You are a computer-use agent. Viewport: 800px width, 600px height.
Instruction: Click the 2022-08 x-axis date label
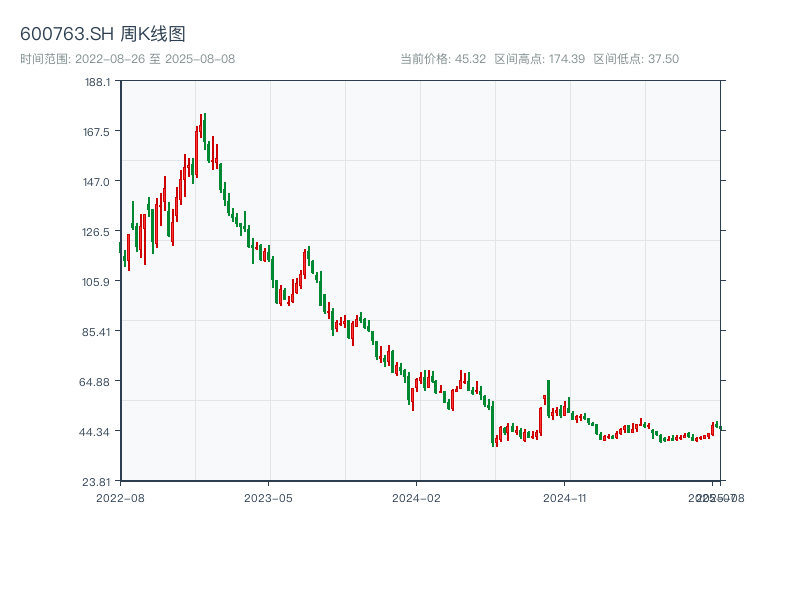coord(120,497)
